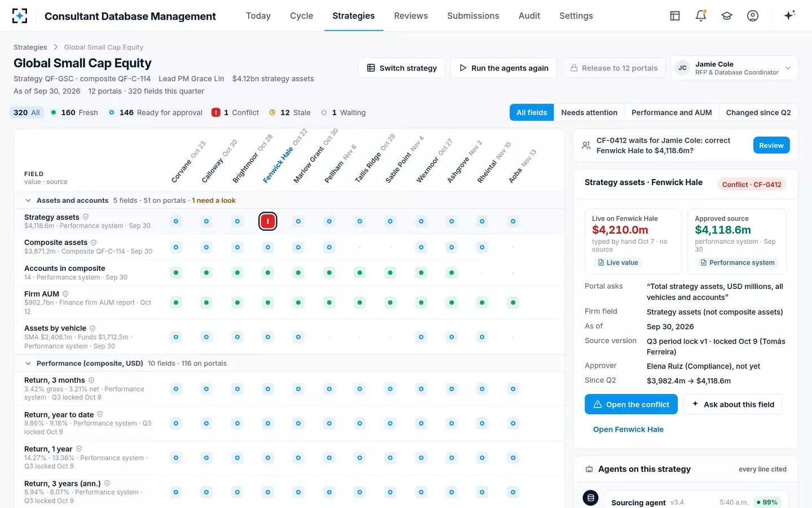Select the Changed since Q2 view

pyautogui.click(x=758, y=112)
